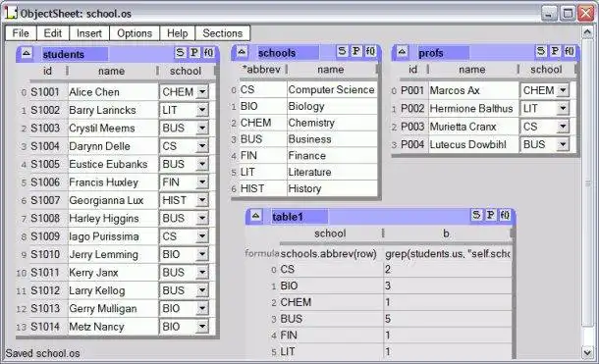
Task: Select the cell 'Harley Higgins'
Action: pyautogui.click(x=113, y=218)
